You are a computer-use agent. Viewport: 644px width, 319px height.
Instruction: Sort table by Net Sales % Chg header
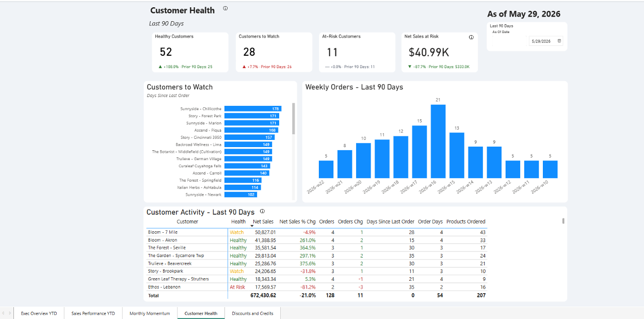297,221
